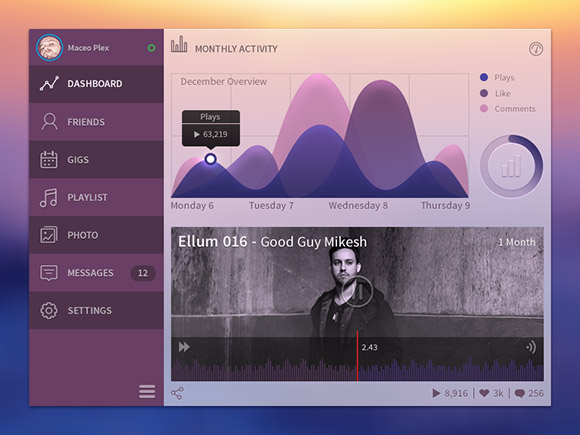Click the green online status indicator
Screen dimensions: 580x435
click(151, 48)
